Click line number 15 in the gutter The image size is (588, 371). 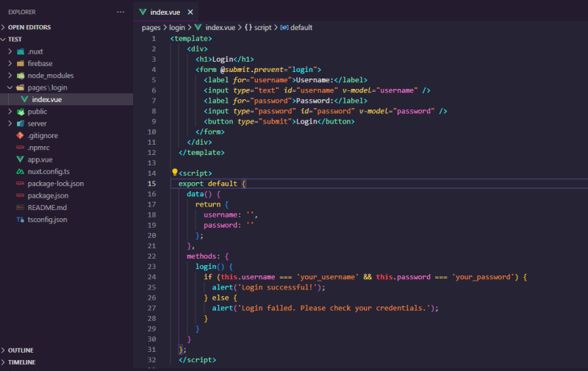pyautogui.click(x=151, y=184)
